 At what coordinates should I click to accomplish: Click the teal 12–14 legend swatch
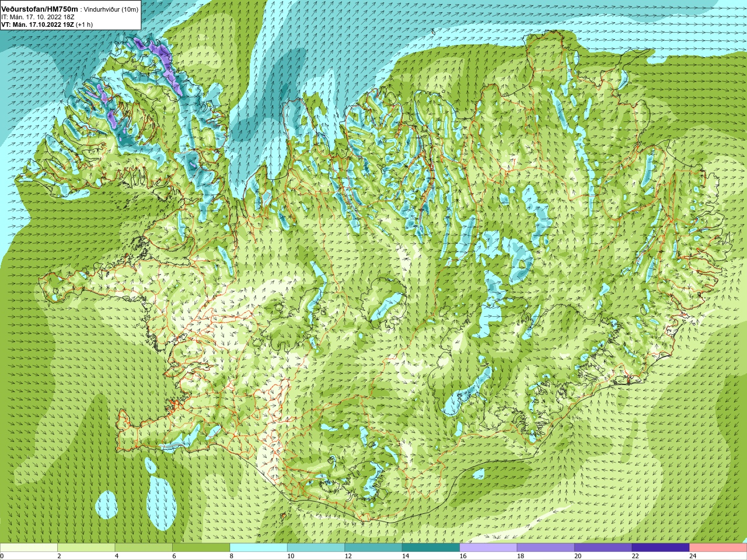click(x=373, y=548)
